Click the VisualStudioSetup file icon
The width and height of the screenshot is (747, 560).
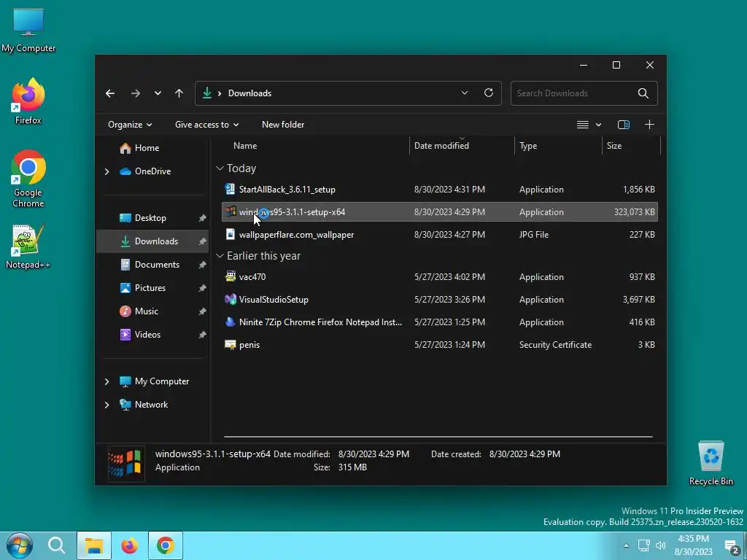[x=230, y=300]
